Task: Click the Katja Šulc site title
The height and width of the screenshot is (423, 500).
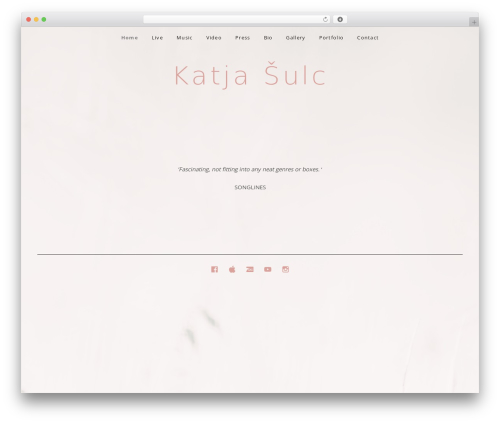Action: coord(250,75)
